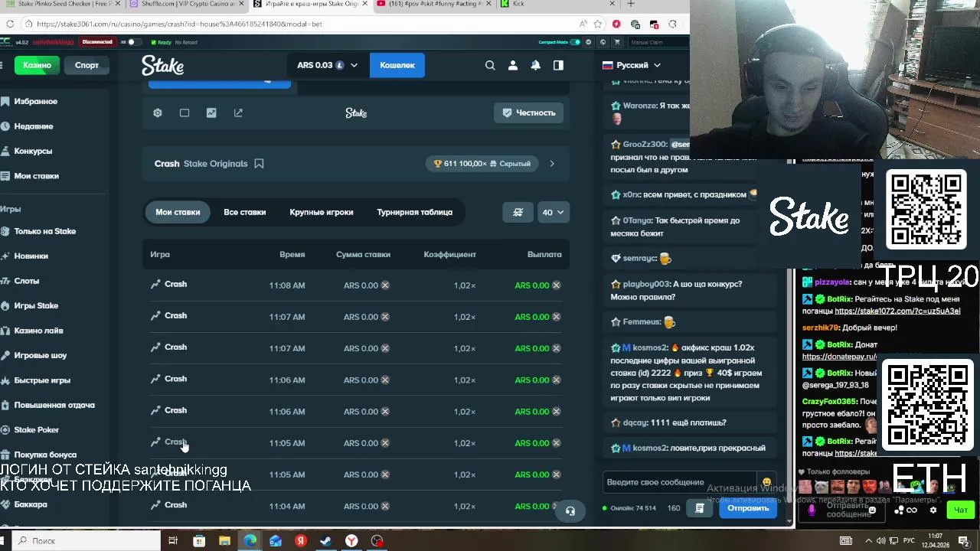The width and height of the screenshot is (980, 551).
Task: Add page to browser favorites star
Action: click(598, 24)
